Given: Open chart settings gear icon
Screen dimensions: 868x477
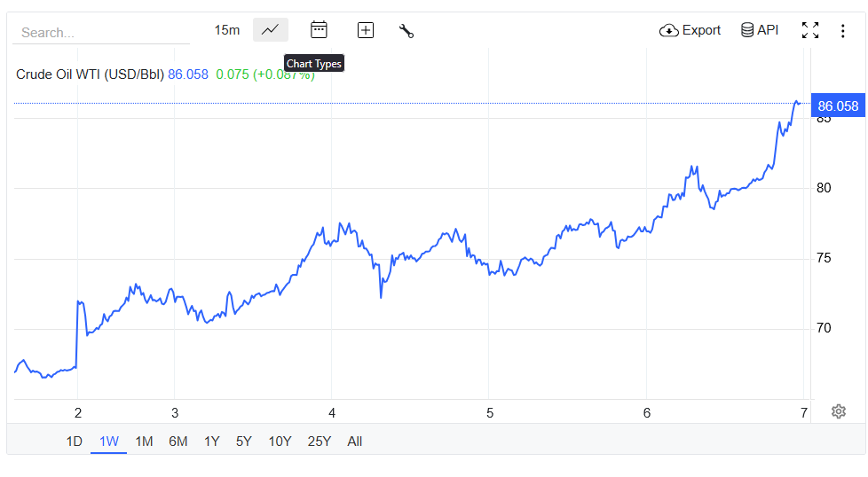Looking at the screenshot, I should (839, 411).
